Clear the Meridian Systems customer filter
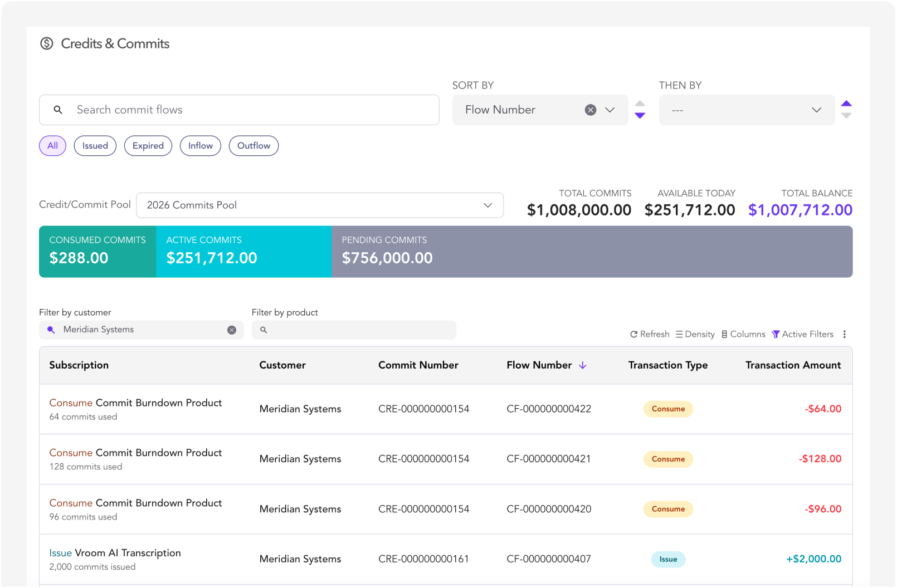The image size is (897, 588). (232, 330)
